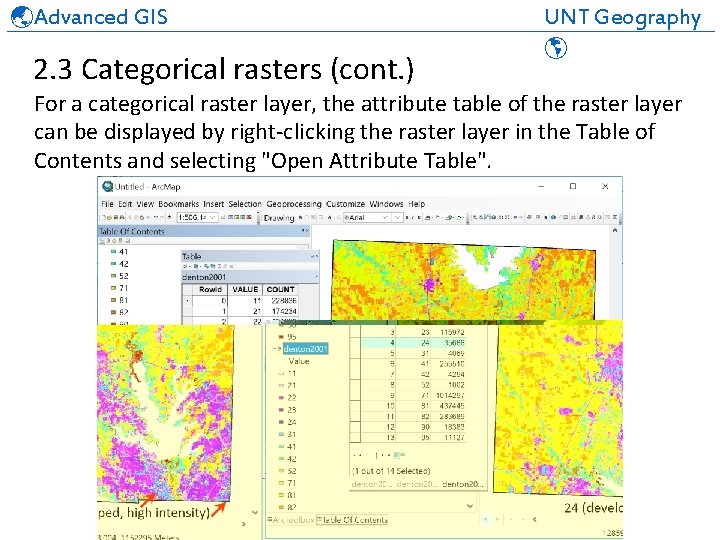Click the legend swatch for class 23
This screenshot has width=720, height=540.
[281, 410]
